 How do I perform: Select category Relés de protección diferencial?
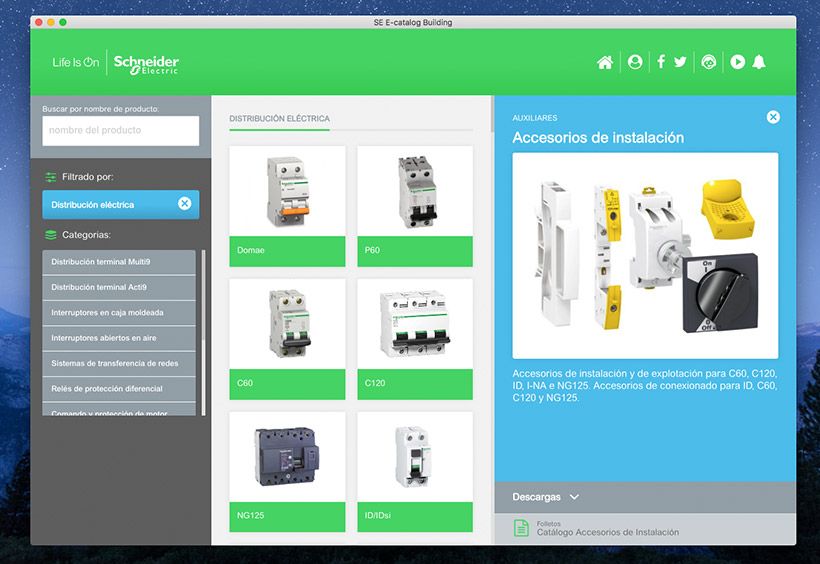[x=119, y=389]
